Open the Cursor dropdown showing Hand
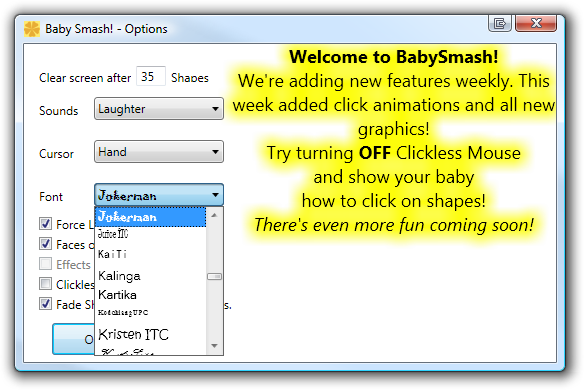Viewport: 584px width, 390px height. pyautogui.click(x=159, y=152)
